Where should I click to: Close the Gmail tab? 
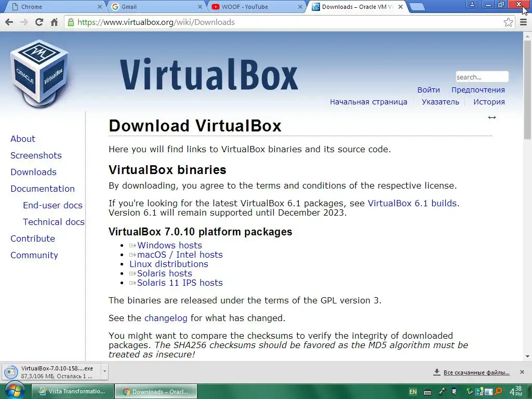[200, 7]
